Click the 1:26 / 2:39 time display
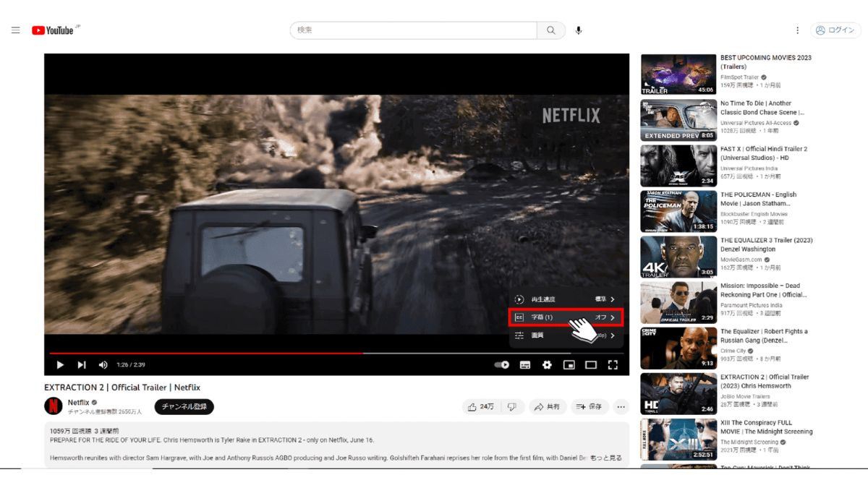 point(131,365)
